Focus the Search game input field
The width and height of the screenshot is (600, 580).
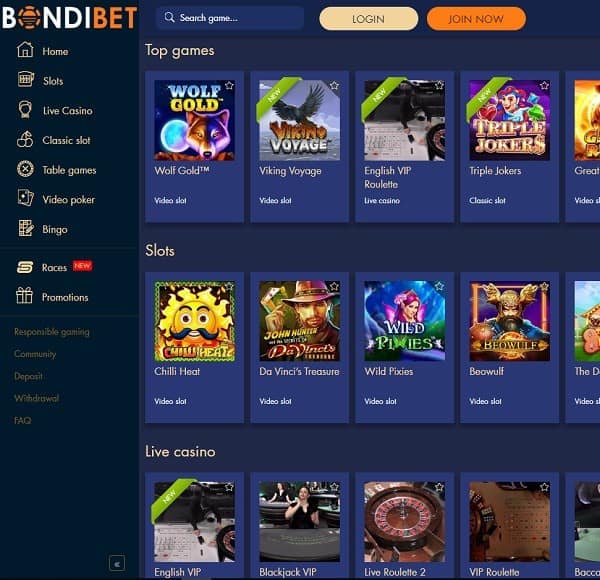point(230,18)
